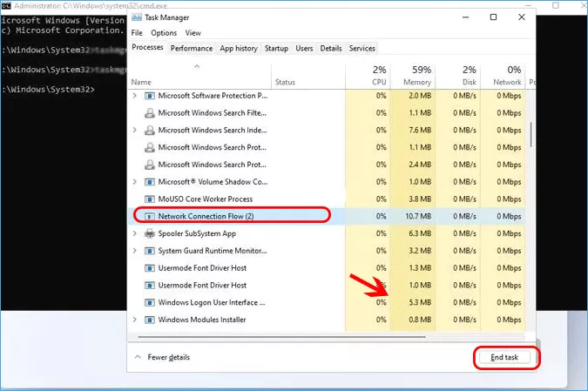Select the Windows Logon User Interface row
The image size is (588, 391).
tap(327, 303)
